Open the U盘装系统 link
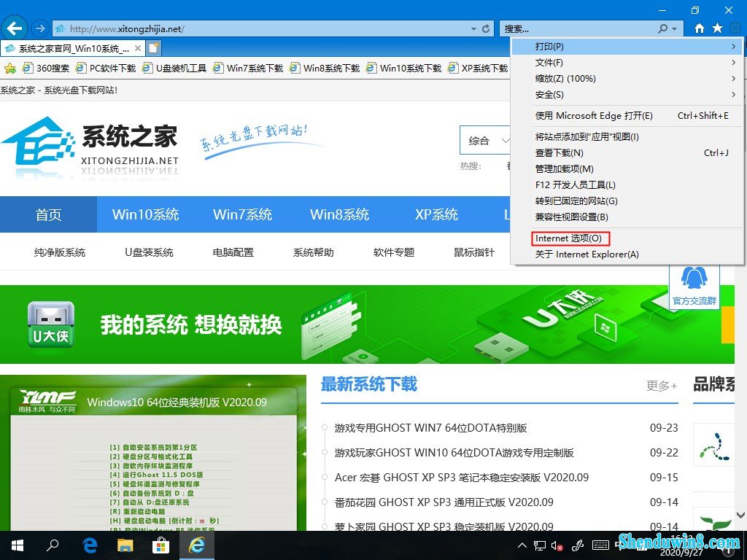This screenshot has height=560, width=747. pos(149,252)
